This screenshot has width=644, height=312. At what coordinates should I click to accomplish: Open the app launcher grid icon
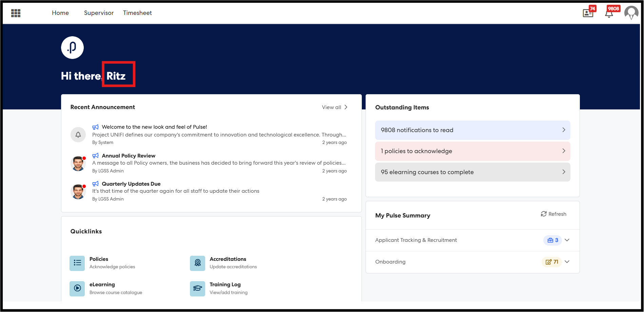point(16,13)
